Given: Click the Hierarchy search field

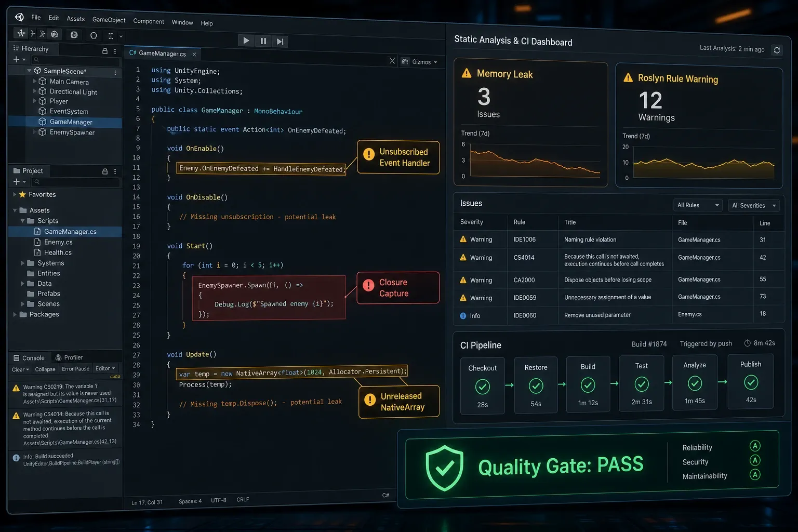Looking at the screenshot, I should click(76, 60).
